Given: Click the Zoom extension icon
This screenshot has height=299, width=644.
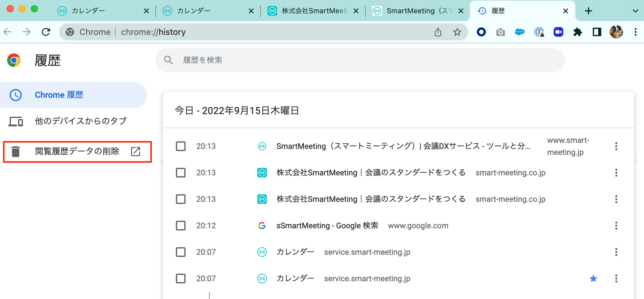Looking at the screenshot, I should click(x=558, y=32).
